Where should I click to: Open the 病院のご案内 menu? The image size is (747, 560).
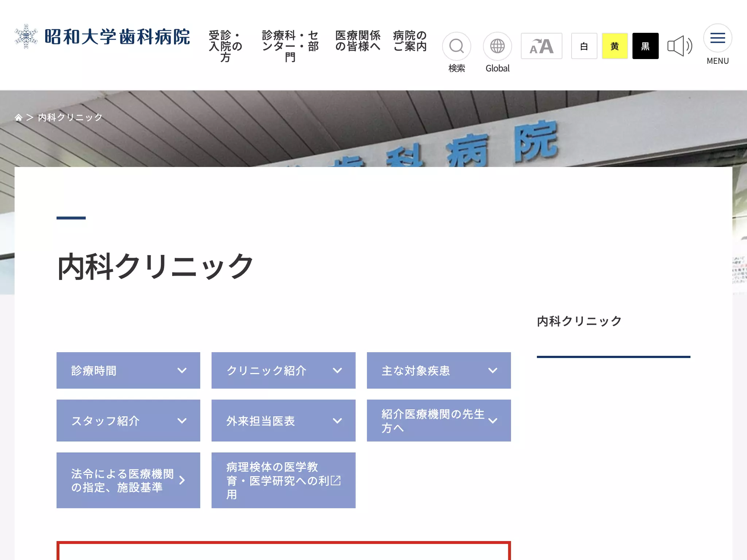410,41
